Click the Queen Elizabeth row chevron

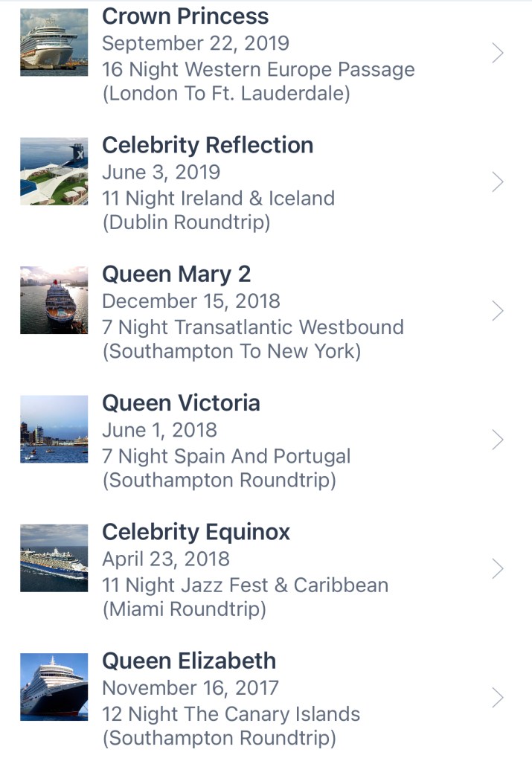(x=498, y=697)
